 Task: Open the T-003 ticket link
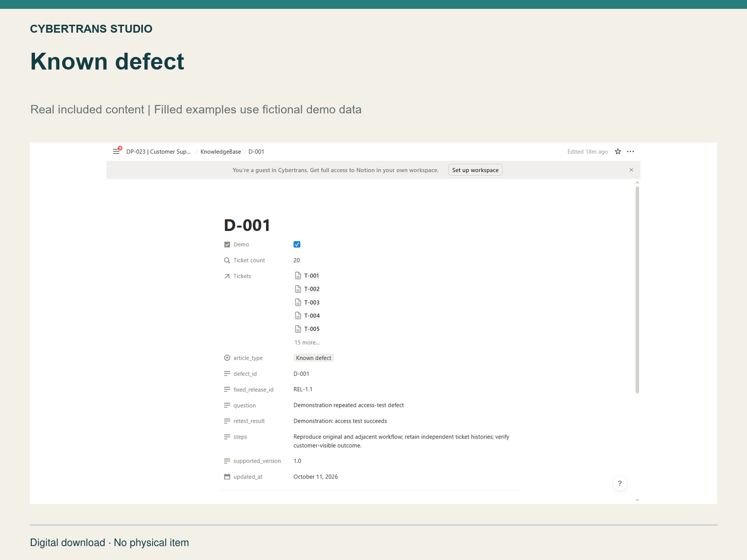coord(312,302)
